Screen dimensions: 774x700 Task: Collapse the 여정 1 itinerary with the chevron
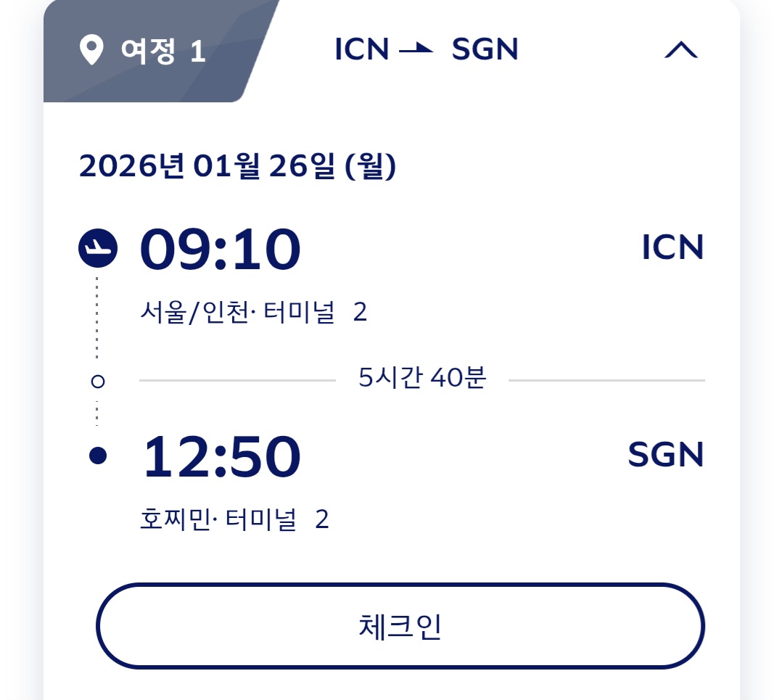(680, 50)
